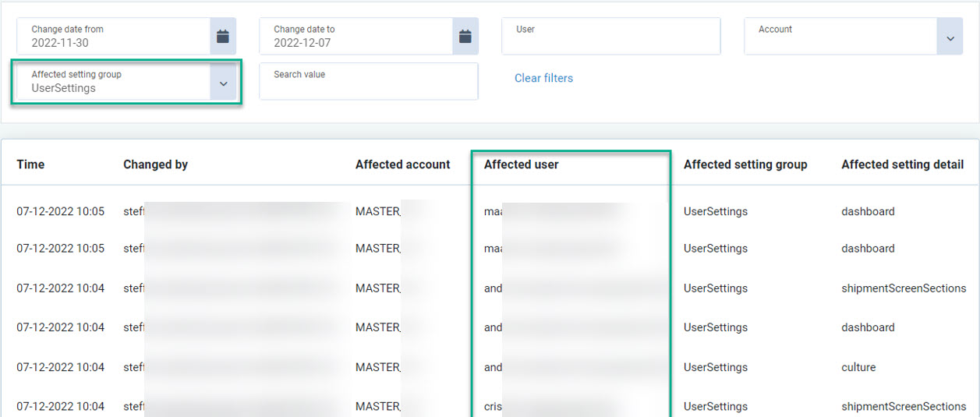Focus the User filter field

[x=610, y=37]
